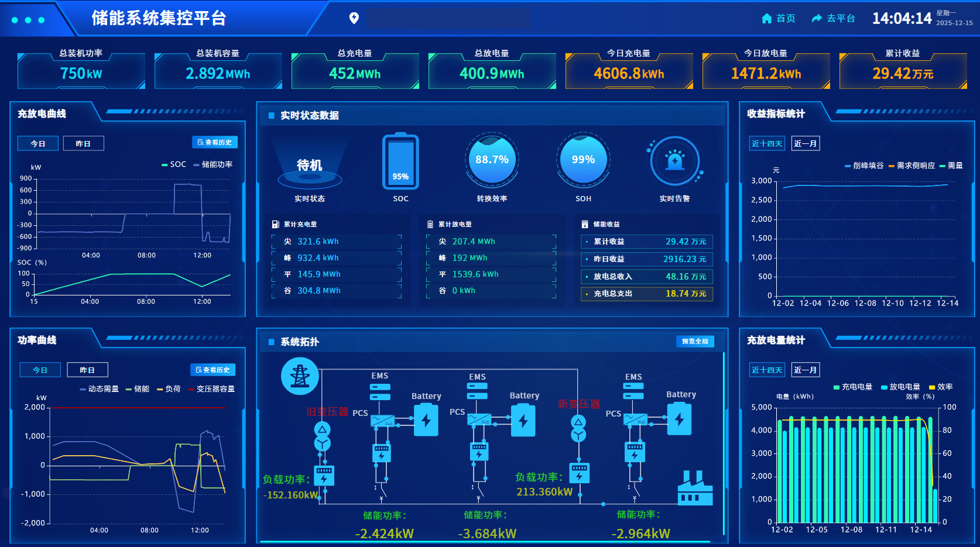Click the 旧变压器 transformer symbol

click(x=322, y=436)
